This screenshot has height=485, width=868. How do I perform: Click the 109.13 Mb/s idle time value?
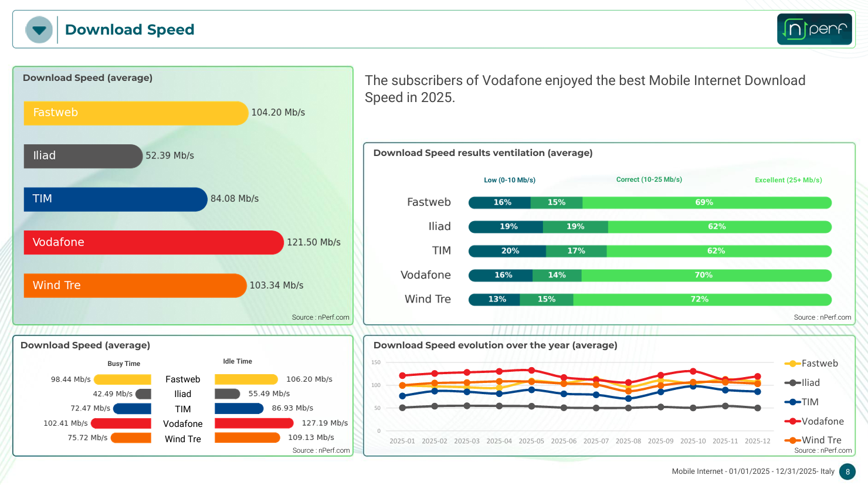coord(311,437)
